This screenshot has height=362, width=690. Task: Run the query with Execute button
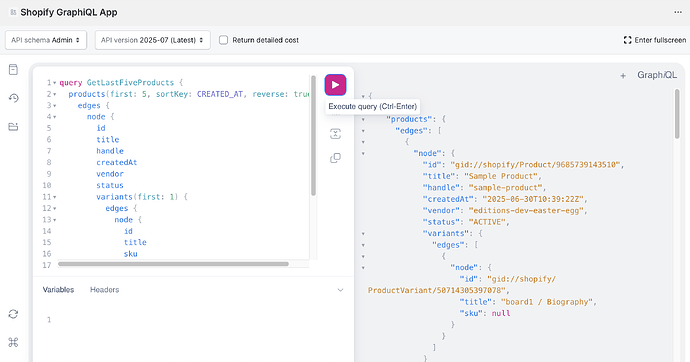[x=335, y=85]
